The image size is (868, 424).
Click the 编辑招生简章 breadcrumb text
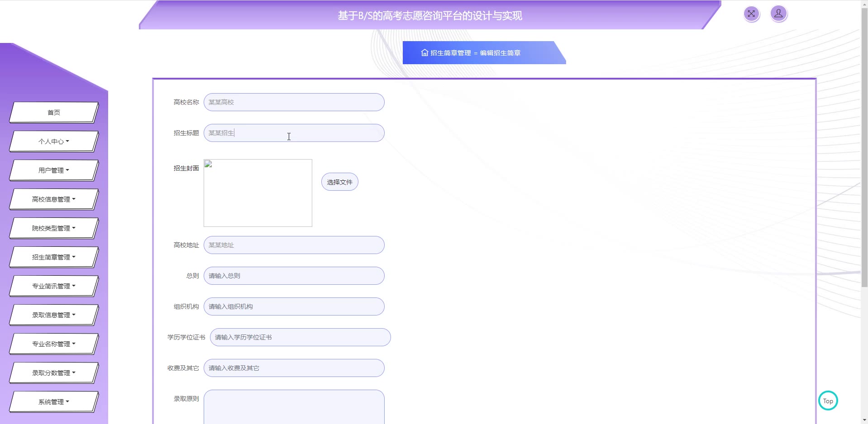(501, 53)
